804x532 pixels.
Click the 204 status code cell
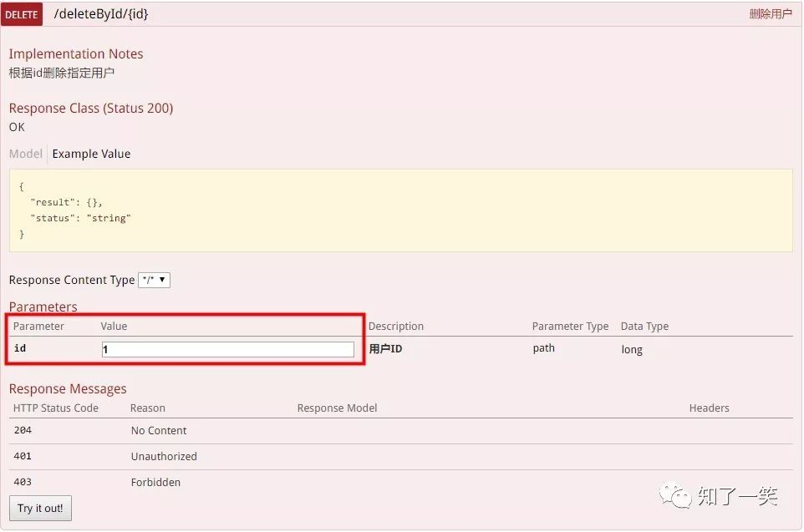23,430
